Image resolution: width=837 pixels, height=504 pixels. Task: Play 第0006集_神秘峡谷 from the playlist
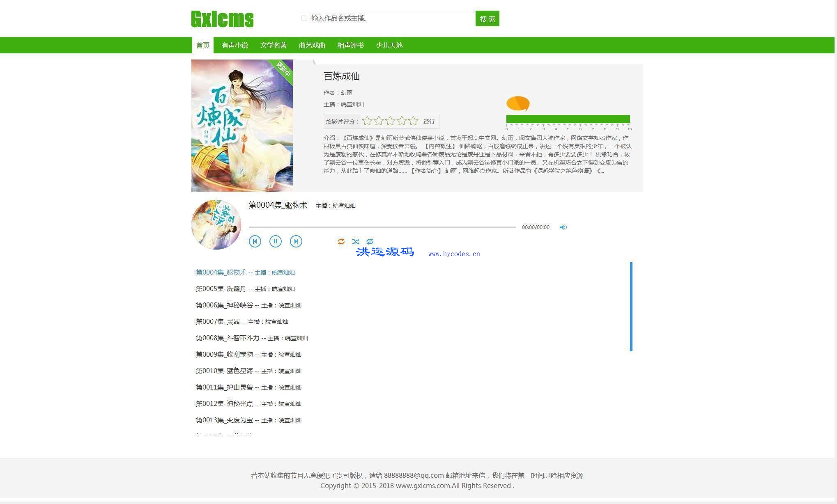point(248,305)
